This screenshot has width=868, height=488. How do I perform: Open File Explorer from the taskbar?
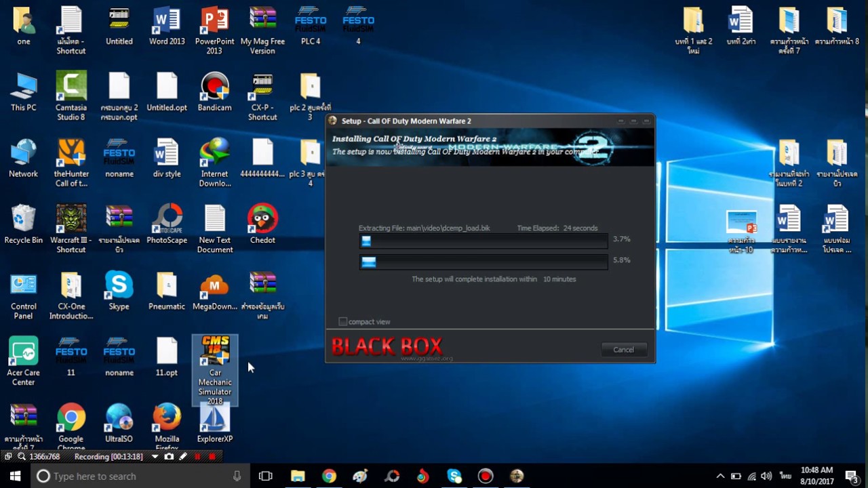[x=298, y=476]
